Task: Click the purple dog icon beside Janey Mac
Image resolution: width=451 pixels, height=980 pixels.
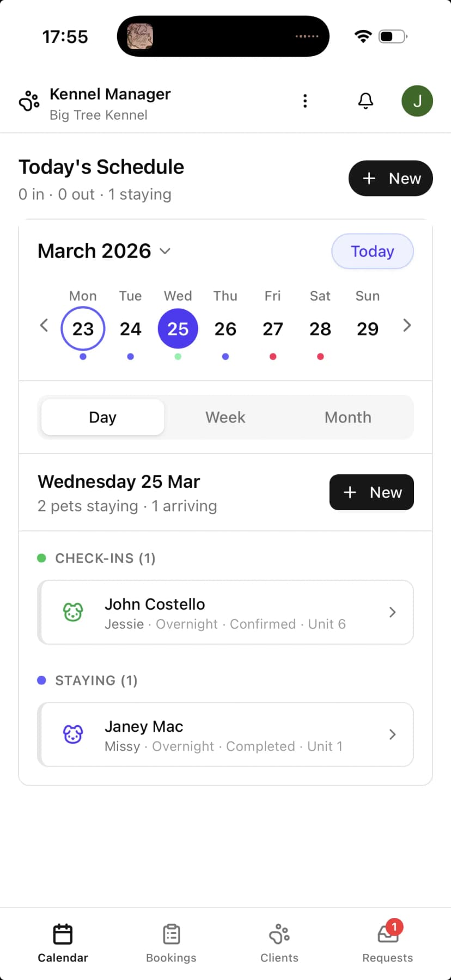Action: tap(72, 734)
